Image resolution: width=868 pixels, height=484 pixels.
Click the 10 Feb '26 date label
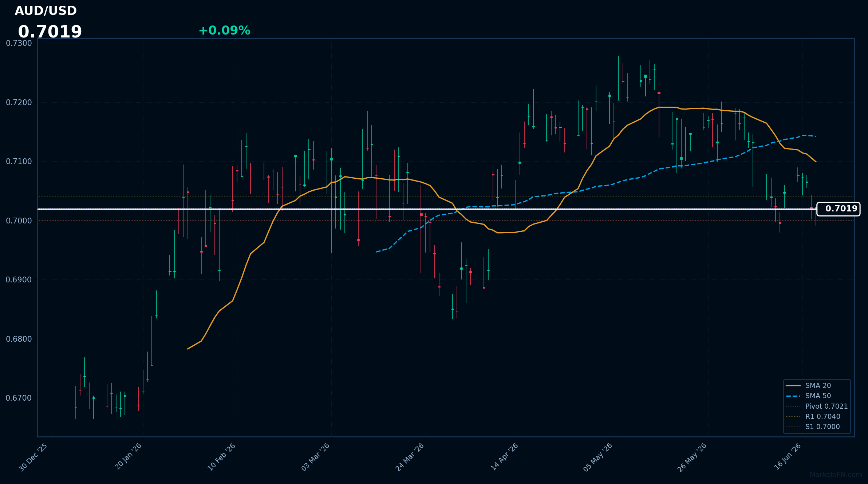click(x=221, y=457)
